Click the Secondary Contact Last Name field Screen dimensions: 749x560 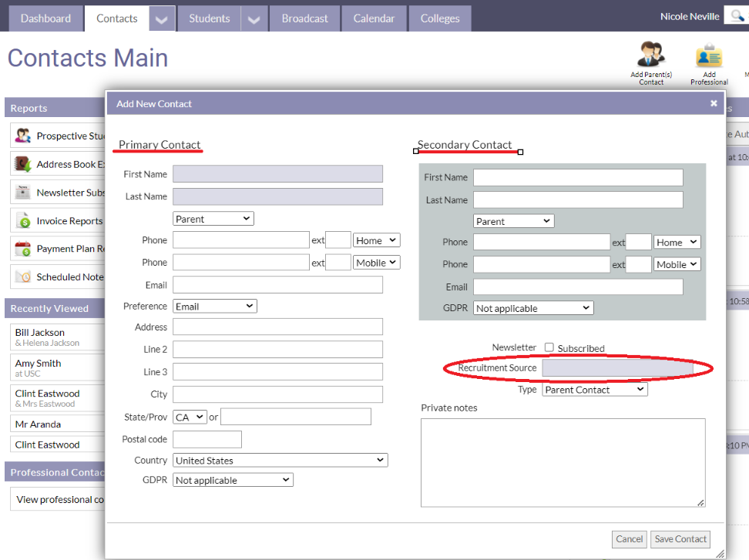tap(578, 200)
